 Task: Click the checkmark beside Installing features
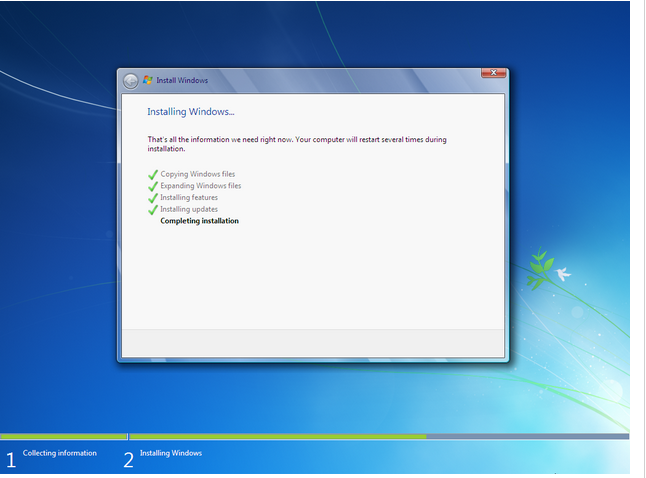pyautogui.click(x=153, y=198)
